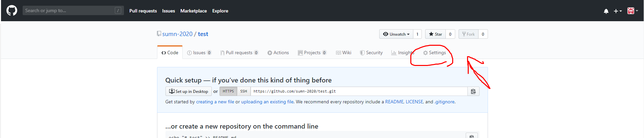Select the repository clone URL field
Screen dimensions: 644x138
[x=359, y=91]
